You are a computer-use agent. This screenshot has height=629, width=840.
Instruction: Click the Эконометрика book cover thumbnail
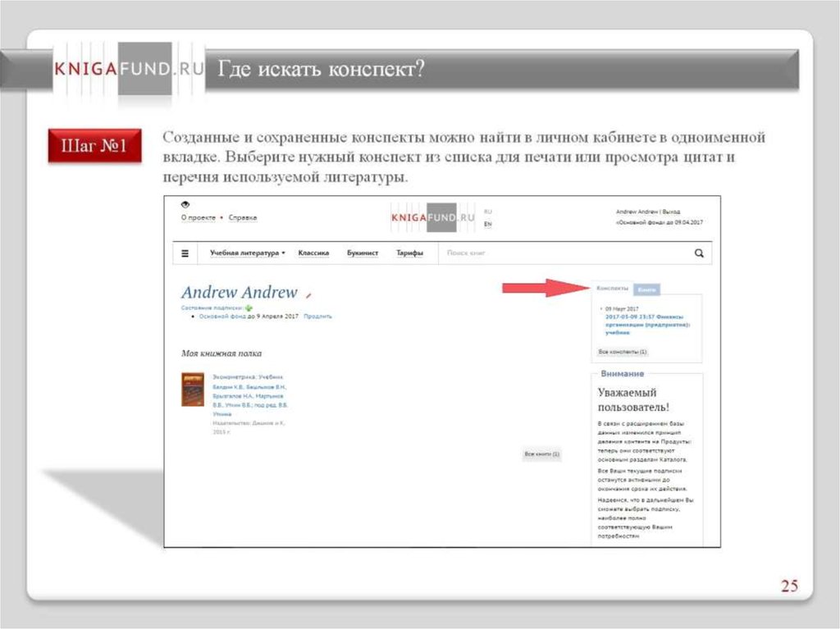(x=192, y=390)
